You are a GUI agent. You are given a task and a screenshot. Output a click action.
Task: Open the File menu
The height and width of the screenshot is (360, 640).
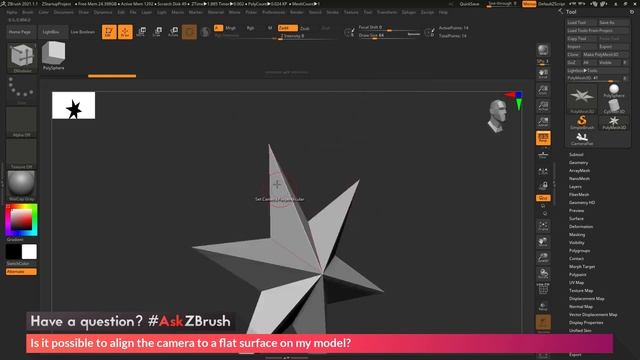[x=133, y=12]
